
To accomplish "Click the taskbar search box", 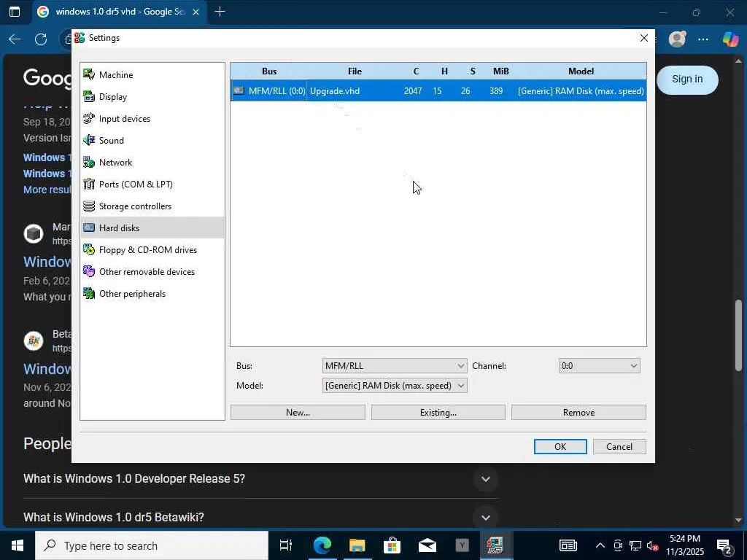I will tap(152, 545).
